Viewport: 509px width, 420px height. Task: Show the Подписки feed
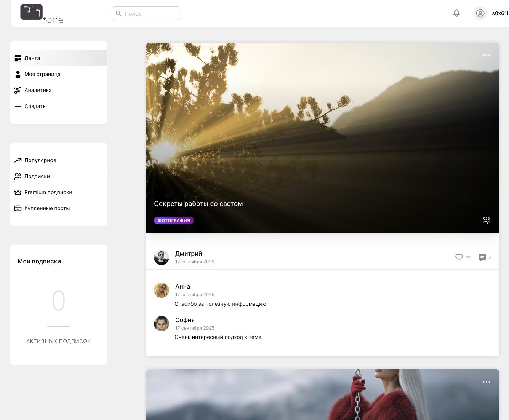point(37,176)
